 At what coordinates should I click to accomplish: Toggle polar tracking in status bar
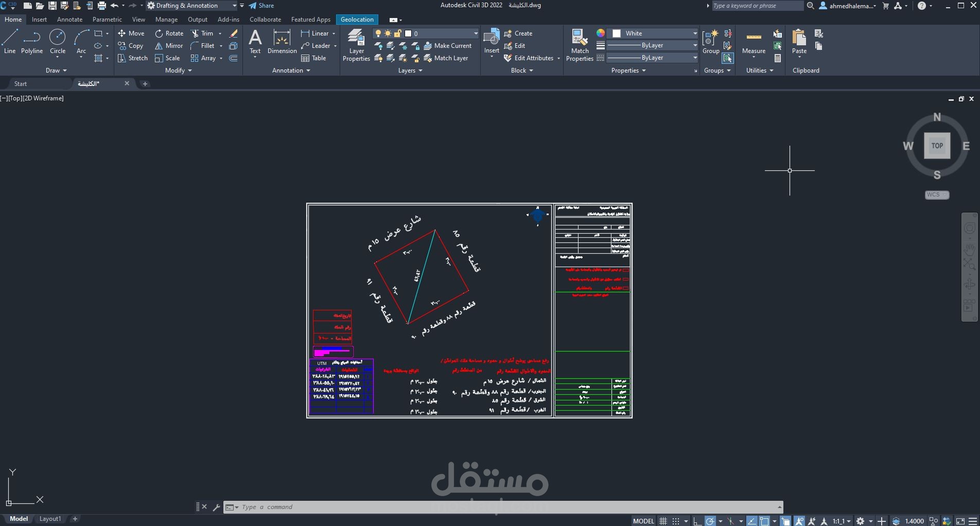tap(710, 521)
